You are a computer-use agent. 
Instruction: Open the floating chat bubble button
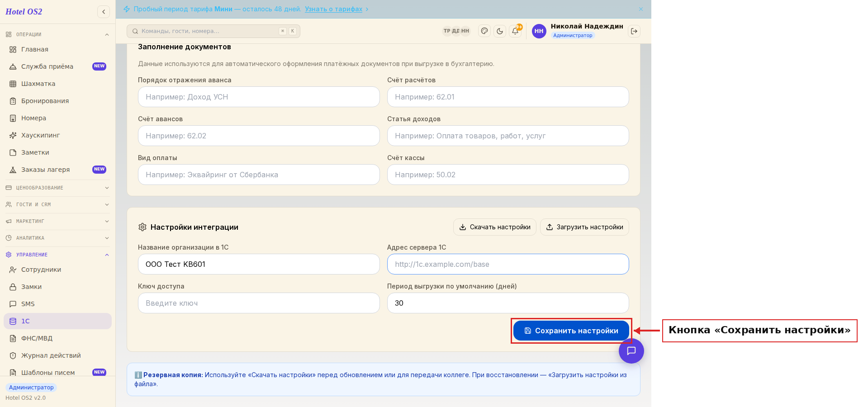tap(631, 351)
